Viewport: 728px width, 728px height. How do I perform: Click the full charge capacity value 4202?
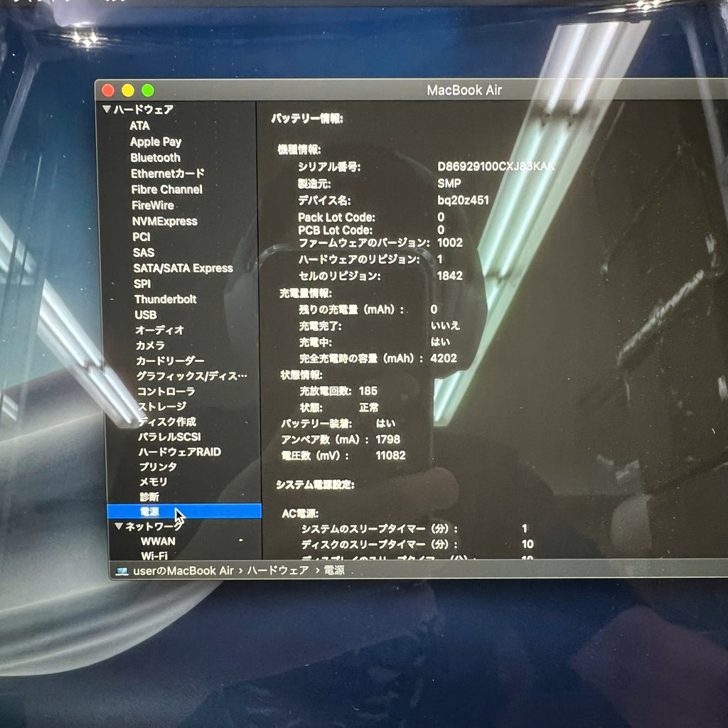point(444,358)
